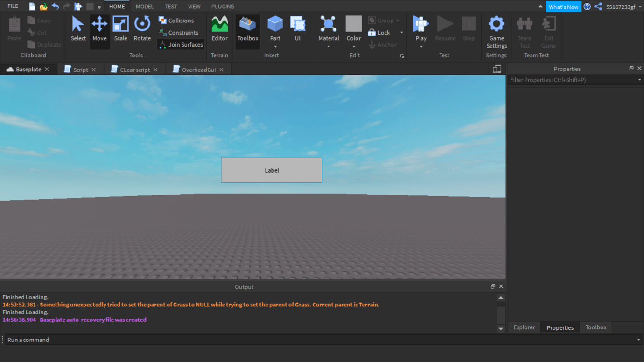The width and height of the screenshot is (644, 362).
Task: Open the Terrain Editor
Action: coord(219,28)
